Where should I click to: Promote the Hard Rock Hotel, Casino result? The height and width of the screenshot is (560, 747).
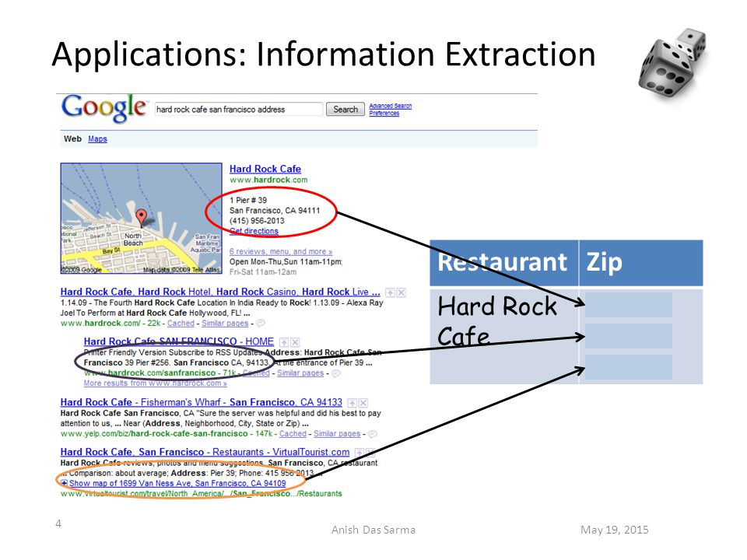pyautogui.click(x=390, y=292)
